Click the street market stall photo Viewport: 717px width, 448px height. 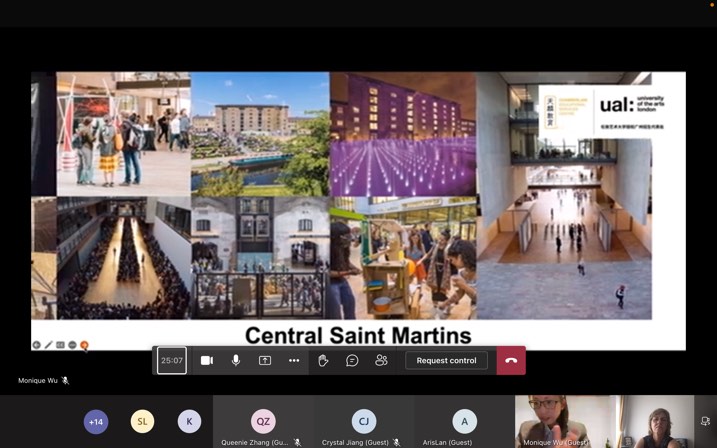click(403, 258)
